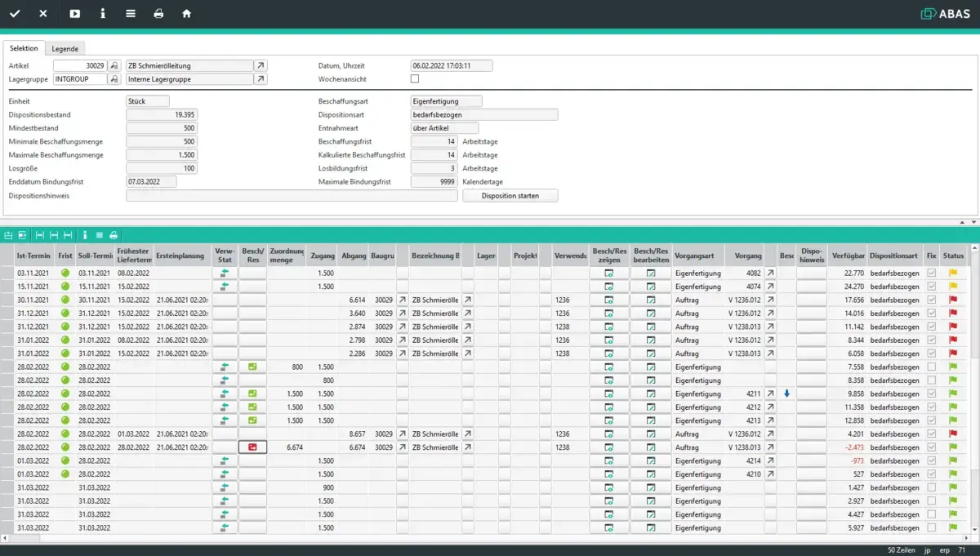The height and width of the screenshot is (556, 980).
Task: Click the ABAS logo
Action: 945,14
